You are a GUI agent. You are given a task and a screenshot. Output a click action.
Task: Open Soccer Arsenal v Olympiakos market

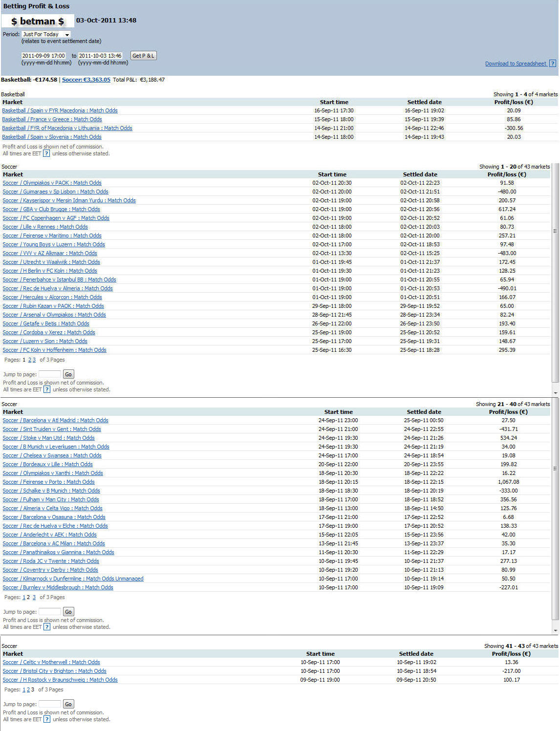(54, 315)
